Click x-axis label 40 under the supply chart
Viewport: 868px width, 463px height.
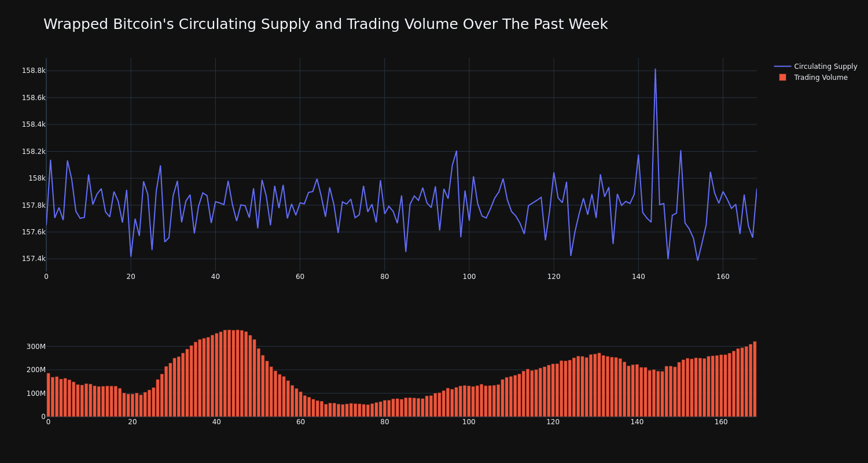215,277
